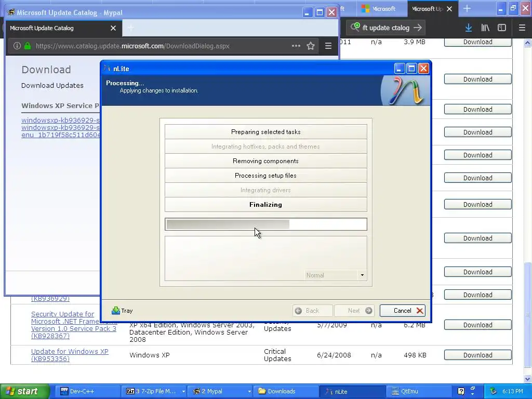Send nLite to the Tray

(x=122, y=311)
